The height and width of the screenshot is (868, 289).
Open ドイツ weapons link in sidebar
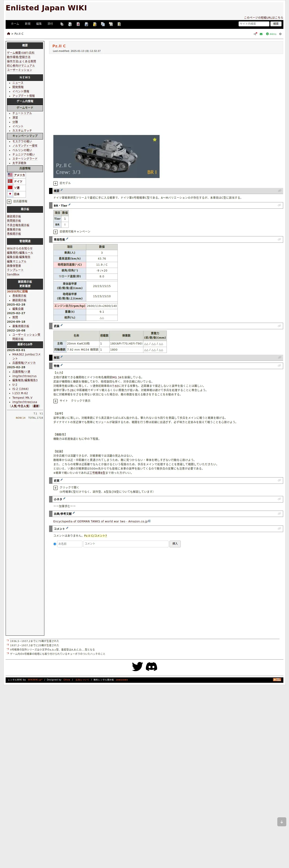(x=18, y=181)
